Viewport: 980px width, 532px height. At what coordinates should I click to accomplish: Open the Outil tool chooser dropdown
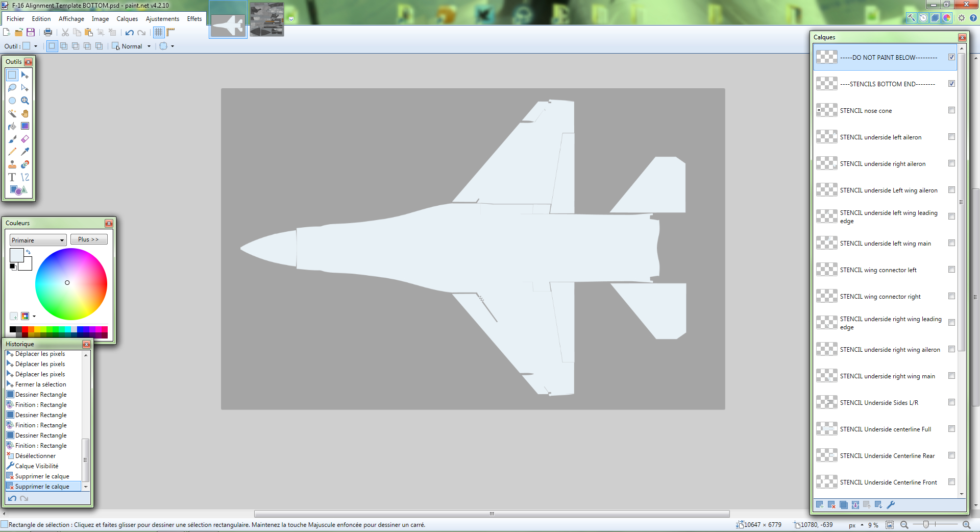[35, 46]
